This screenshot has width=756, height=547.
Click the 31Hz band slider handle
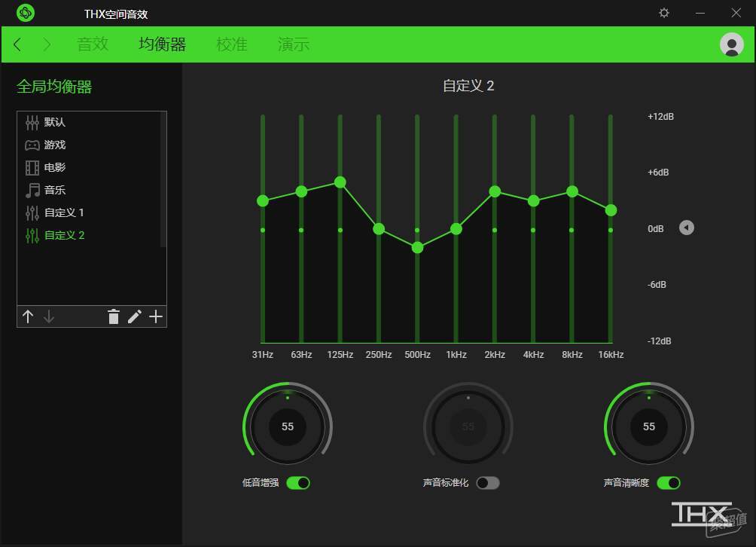point(263,200)
